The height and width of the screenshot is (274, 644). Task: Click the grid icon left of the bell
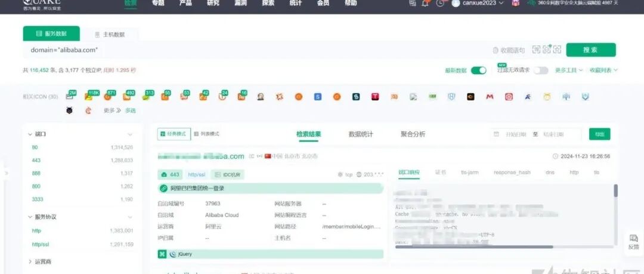coord(413,3)
